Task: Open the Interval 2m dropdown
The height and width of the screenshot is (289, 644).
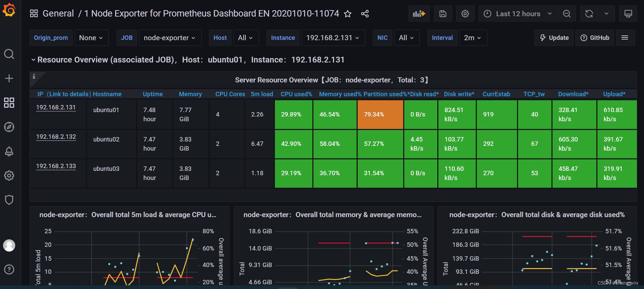Action: 473,38
